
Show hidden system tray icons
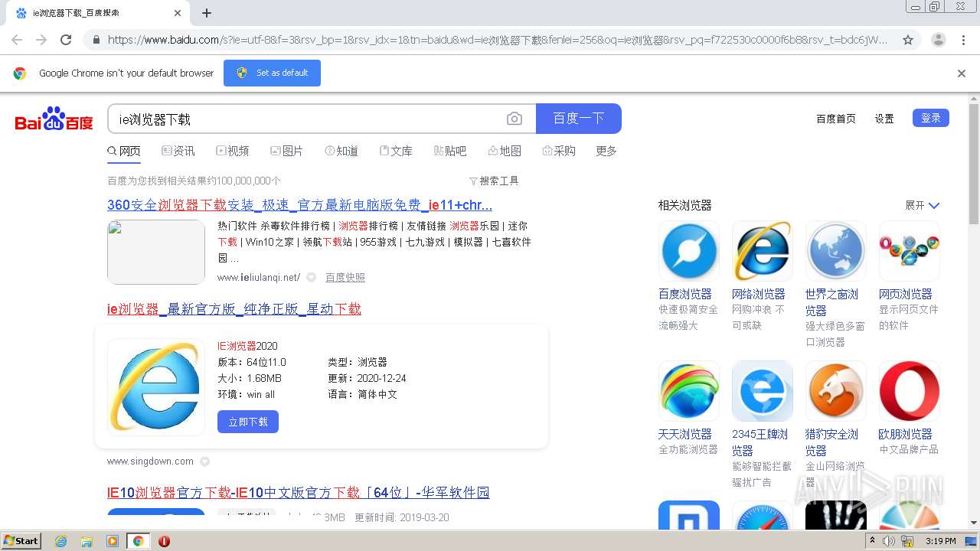[871, 540]
